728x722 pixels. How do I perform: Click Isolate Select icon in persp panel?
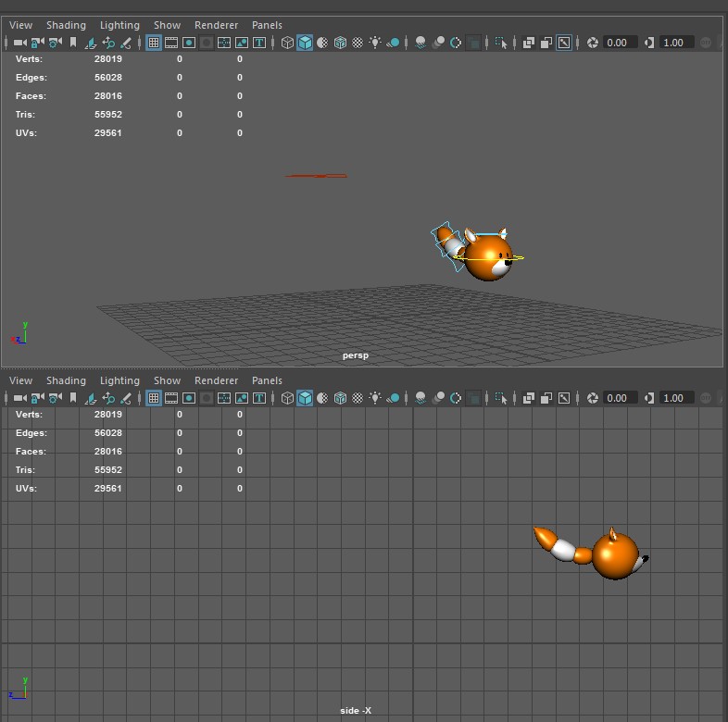(501, 43)
